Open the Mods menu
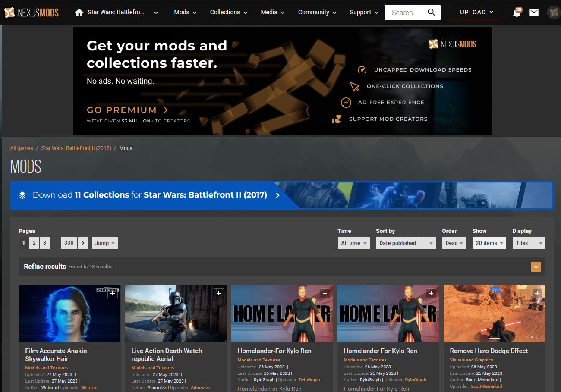The image size is (561, 392). pyautogui.click(x=185, y=13)
